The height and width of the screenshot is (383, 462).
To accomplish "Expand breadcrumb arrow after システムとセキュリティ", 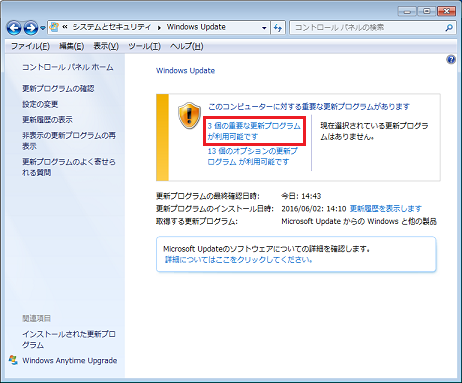I will (x=159, y=28).
